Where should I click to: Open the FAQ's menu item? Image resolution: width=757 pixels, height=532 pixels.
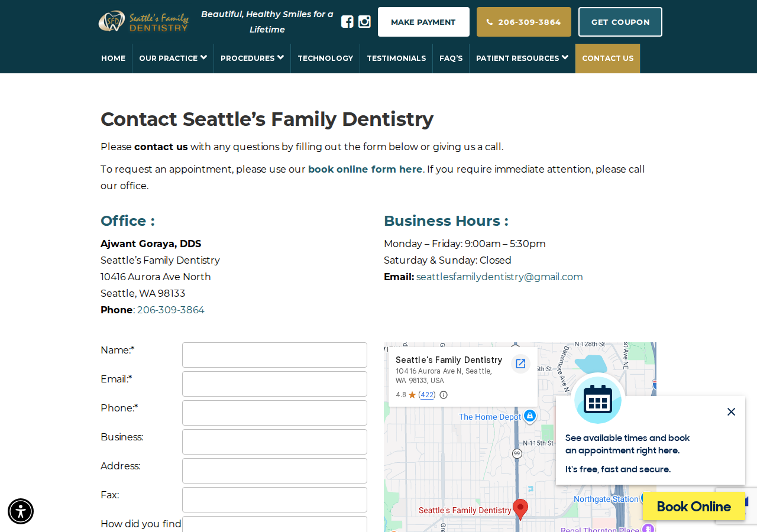pos(451,59)
